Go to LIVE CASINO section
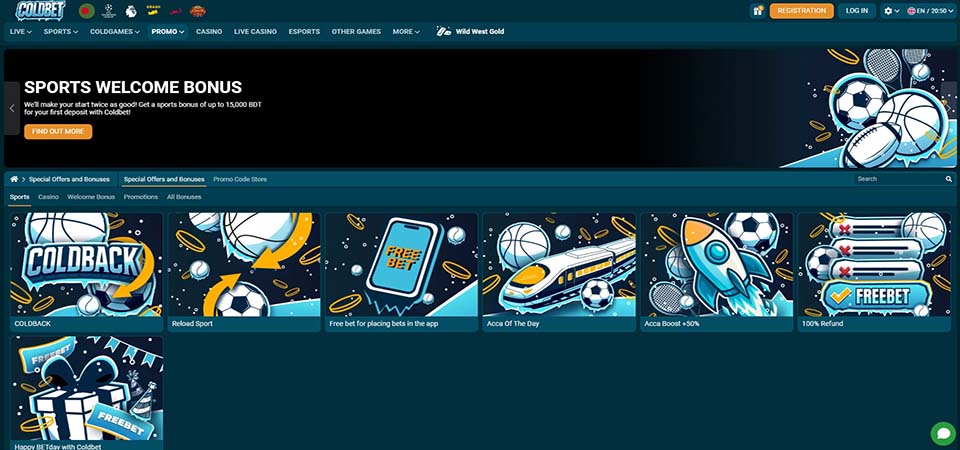The image size is (960, 450). 255,31
